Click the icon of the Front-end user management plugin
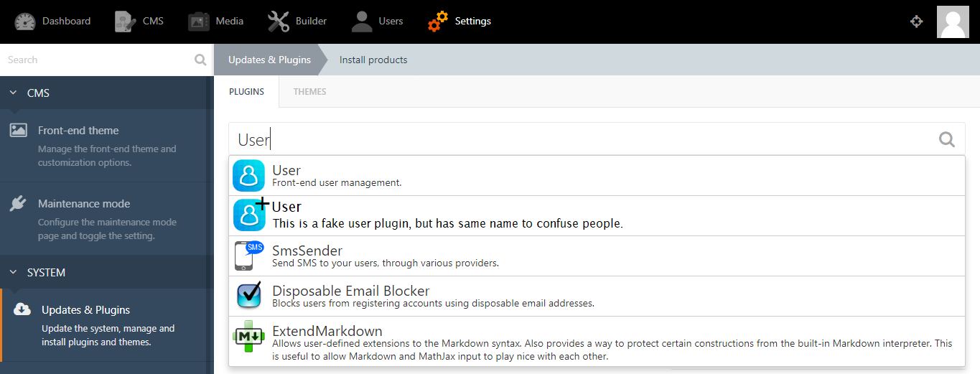This screenshot has width=980, height=374. tap(249, 176)
